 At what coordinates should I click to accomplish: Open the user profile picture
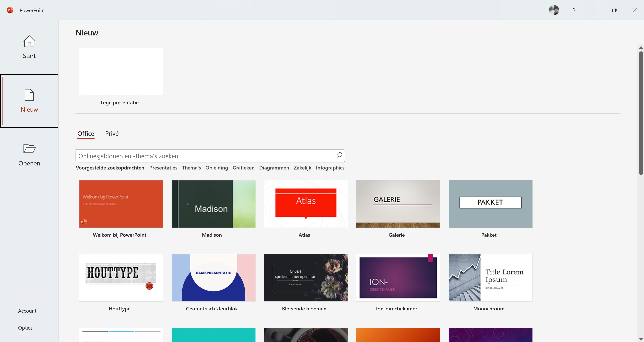click(x=554, y=10)
